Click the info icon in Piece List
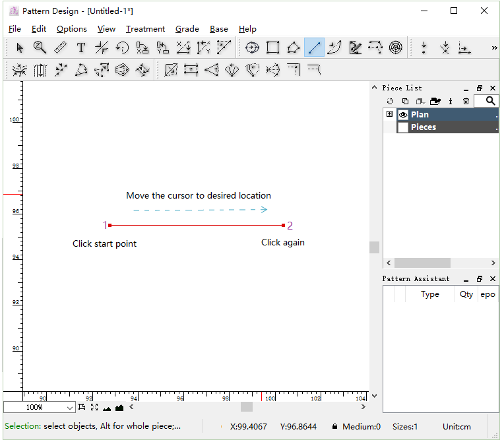The height and width of the screenshot is (444, 504). click(451, 101)
